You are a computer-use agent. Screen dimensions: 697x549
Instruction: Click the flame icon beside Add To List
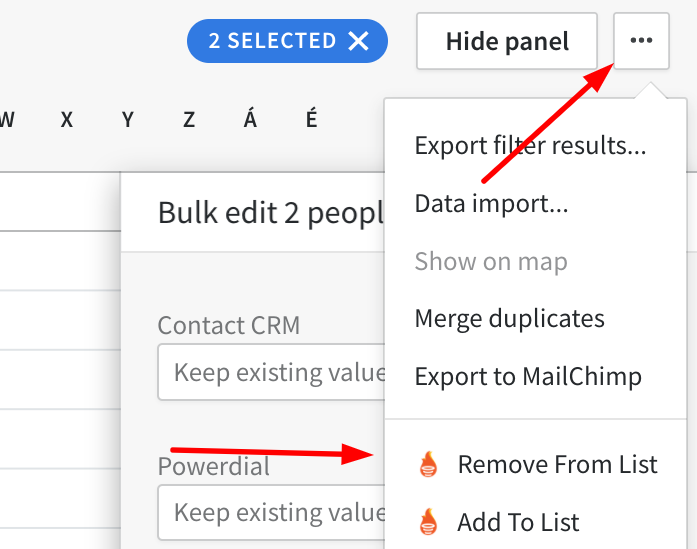tap(429, 522)
